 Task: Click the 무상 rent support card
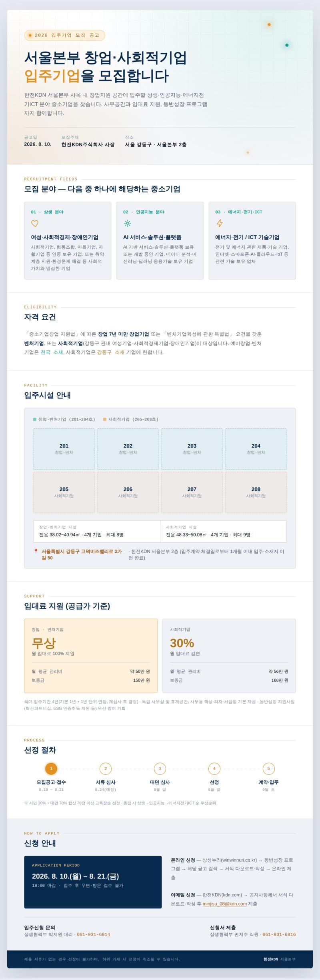91,656
